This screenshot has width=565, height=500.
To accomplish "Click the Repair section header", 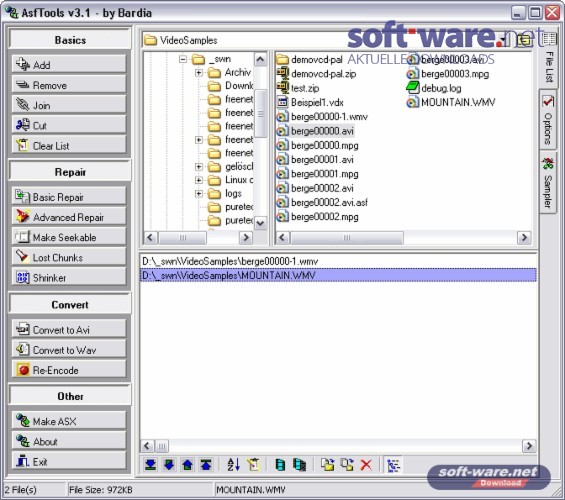I will (x=70, y=172).
